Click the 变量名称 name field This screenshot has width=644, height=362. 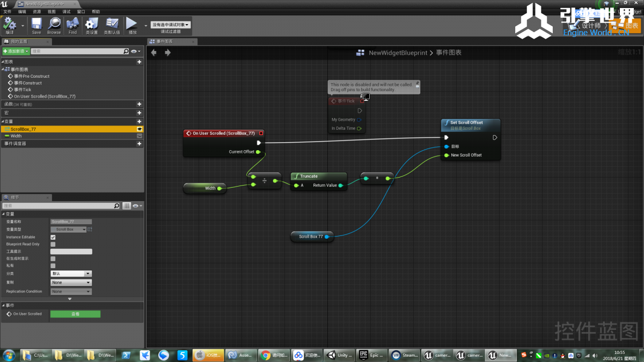[x=71, y=221]
